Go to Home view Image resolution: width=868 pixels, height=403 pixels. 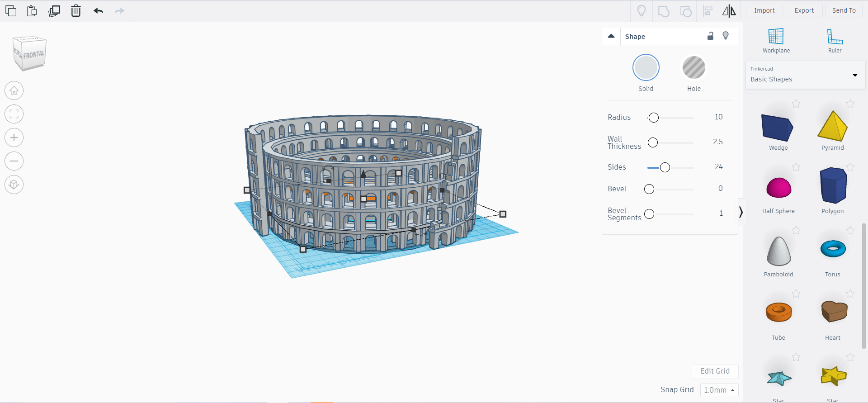pyautogui.click(x=14, y=90)
